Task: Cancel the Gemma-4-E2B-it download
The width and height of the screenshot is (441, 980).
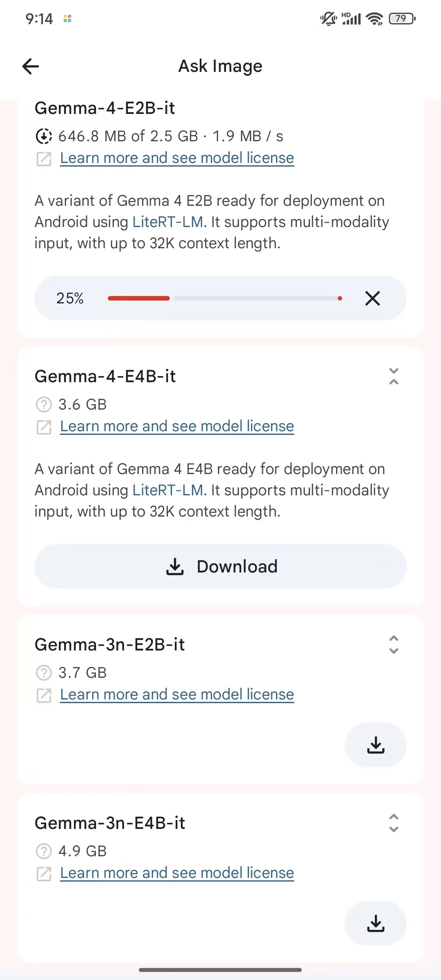Action: click(372, 298)
